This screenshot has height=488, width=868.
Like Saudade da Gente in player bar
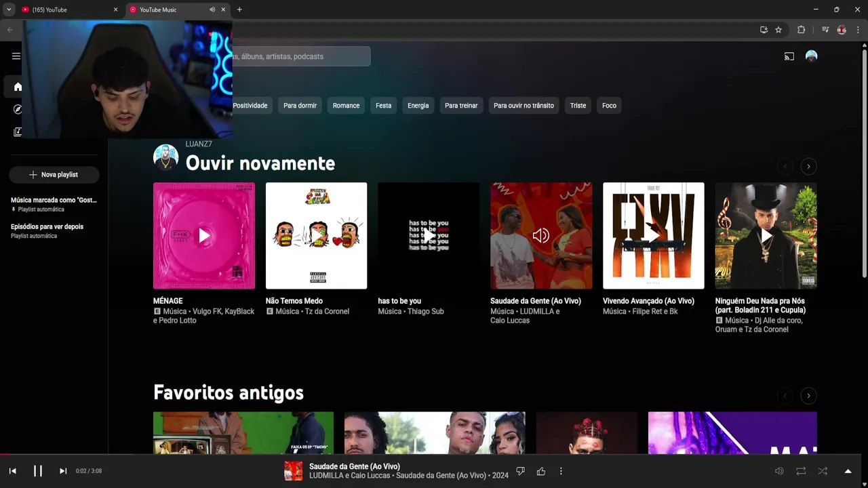tap(541, 471)
